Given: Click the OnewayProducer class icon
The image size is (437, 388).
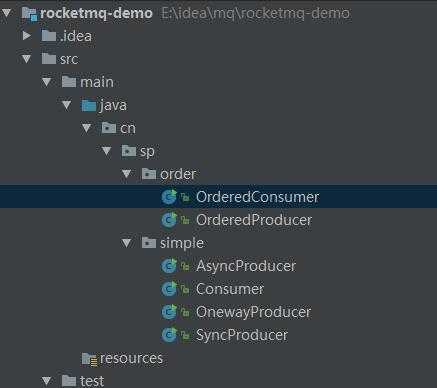Looking at the screenshot, I should tap(169, 312).
